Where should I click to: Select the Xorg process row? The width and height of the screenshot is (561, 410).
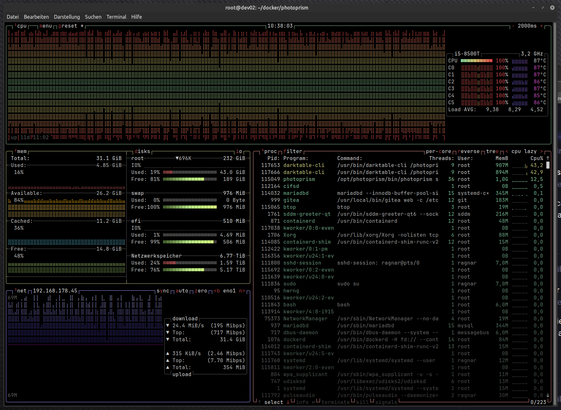[402, 235]
